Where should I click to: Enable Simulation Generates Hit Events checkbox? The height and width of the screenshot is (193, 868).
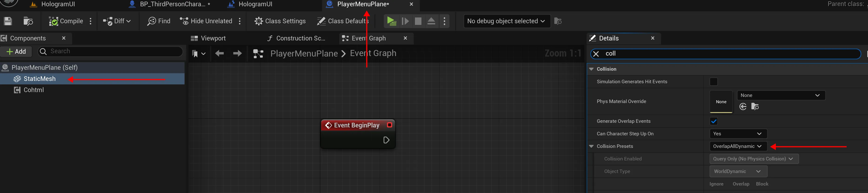click(713, 82)
